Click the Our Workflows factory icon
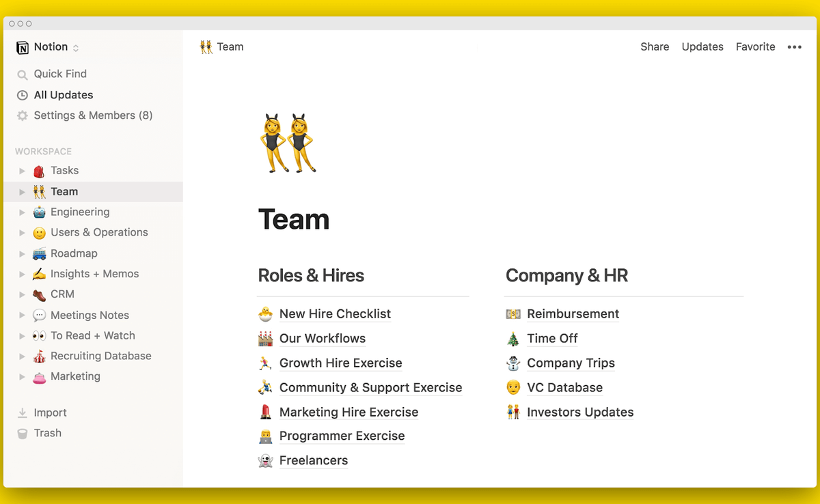Viewport: 820px width, 504px height. pos(265,339)
